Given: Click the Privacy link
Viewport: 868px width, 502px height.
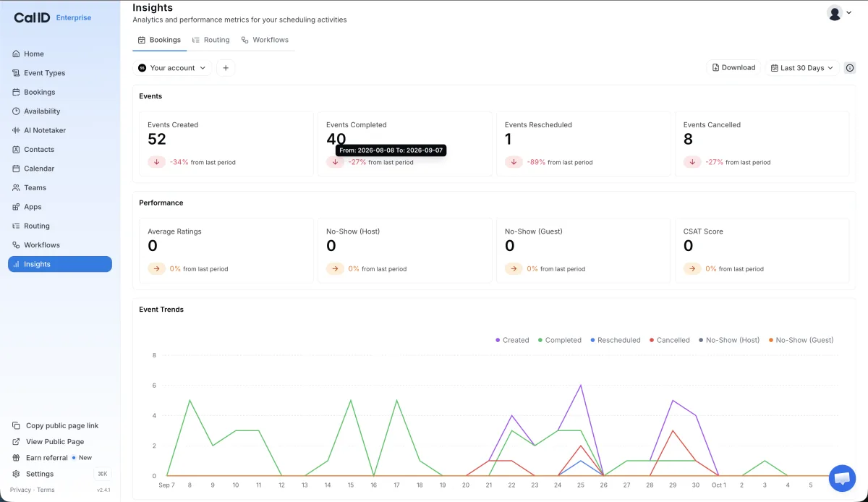Looking at the screenshot, I should point(20,490).
